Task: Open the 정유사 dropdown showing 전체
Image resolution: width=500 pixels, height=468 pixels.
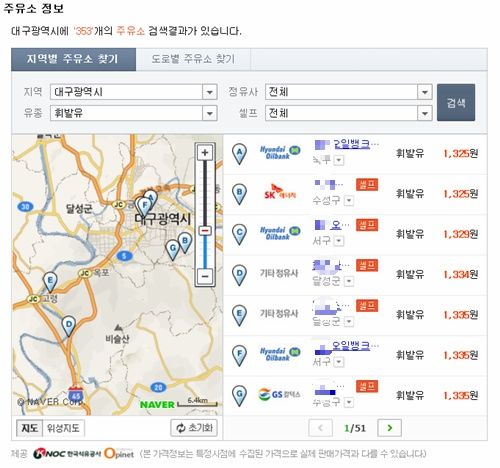Action: (x=349, y=92)
